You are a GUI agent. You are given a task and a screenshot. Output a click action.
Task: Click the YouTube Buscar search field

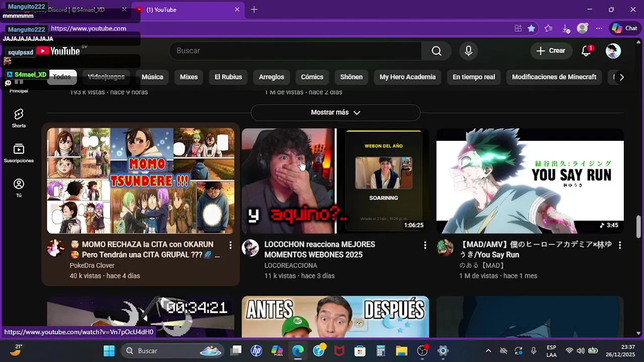(296, 51)
